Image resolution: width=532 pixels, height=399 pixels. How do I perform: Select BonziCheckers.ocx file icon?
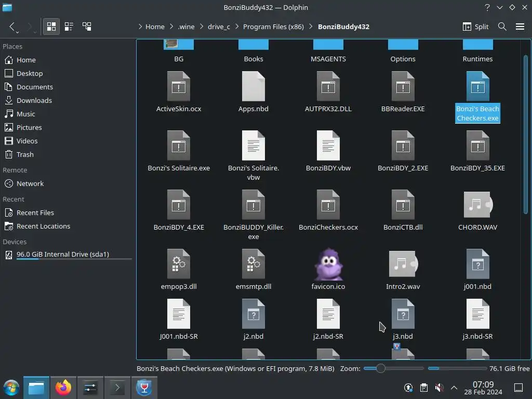(x=328, y=205)
